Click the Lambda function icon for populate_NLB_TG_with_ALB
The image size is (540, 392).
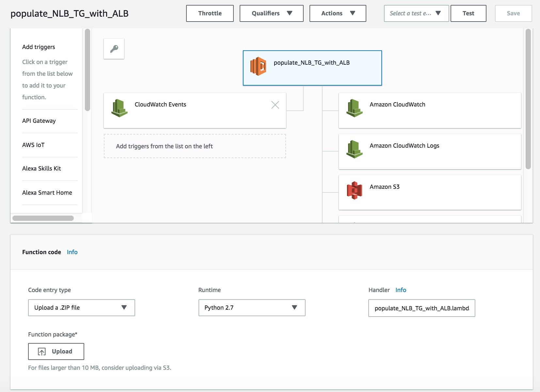(x=258, y=66)
